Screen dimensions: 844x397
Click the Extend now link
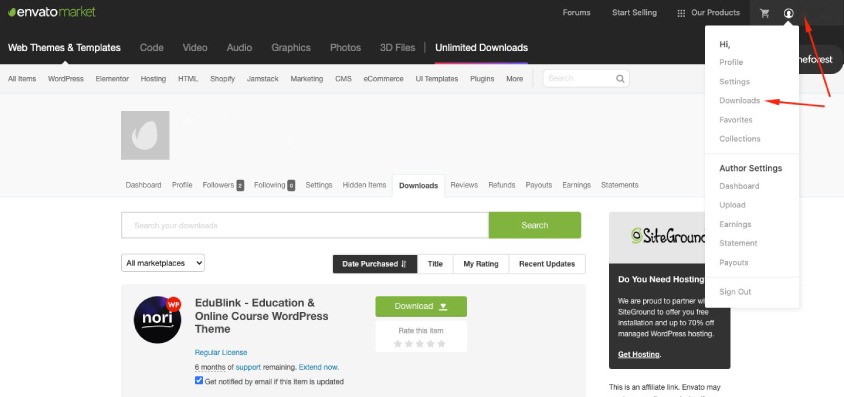coord(319,367)
